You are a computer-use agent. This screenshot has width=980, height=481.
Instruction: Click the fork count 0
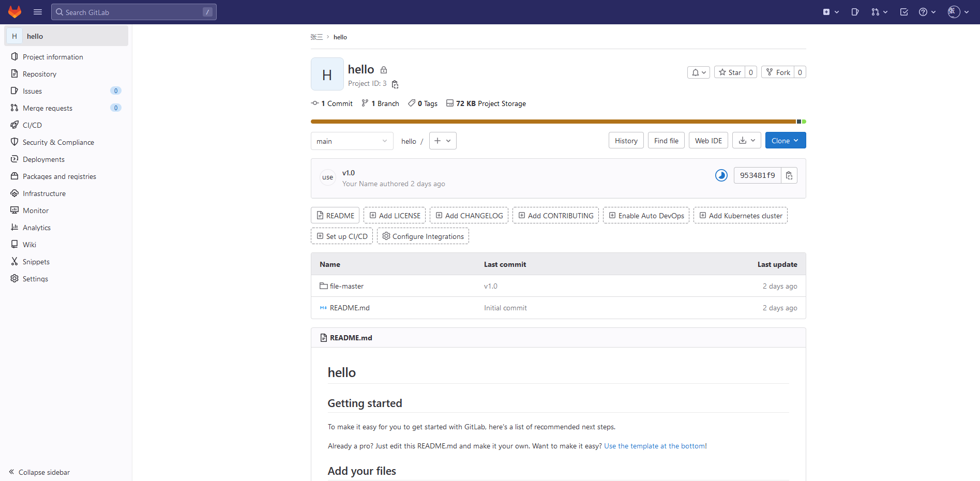pos(800,72)
